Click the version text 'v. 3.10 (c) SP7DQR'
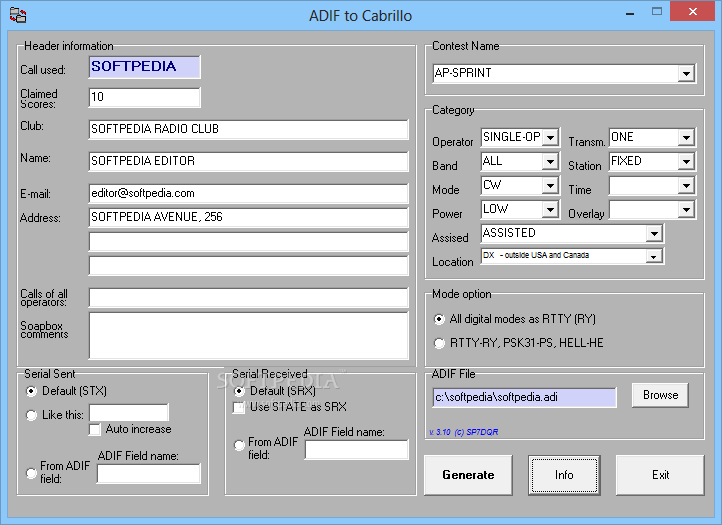The height and width of the screenshot is (525, 722). 464,432
